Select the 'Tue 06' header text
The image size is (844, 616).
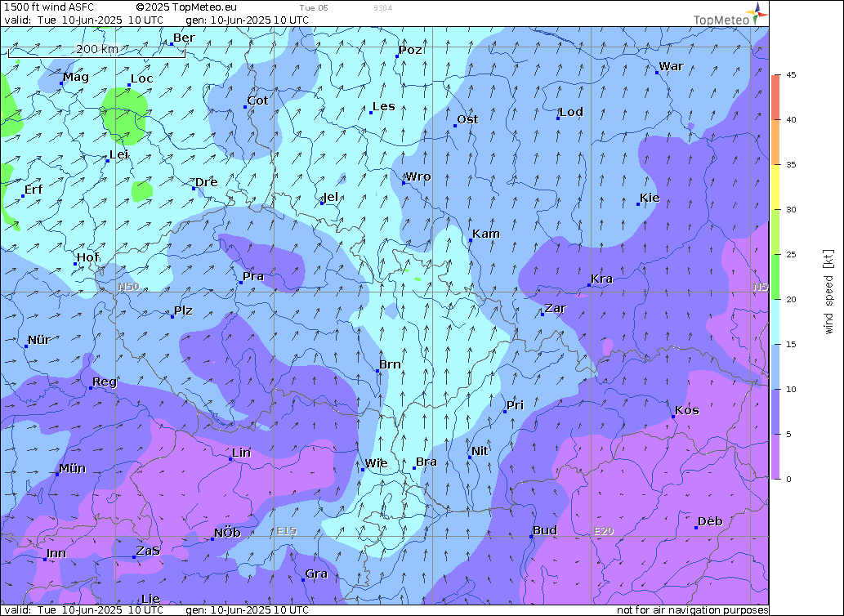coord(313,8)
